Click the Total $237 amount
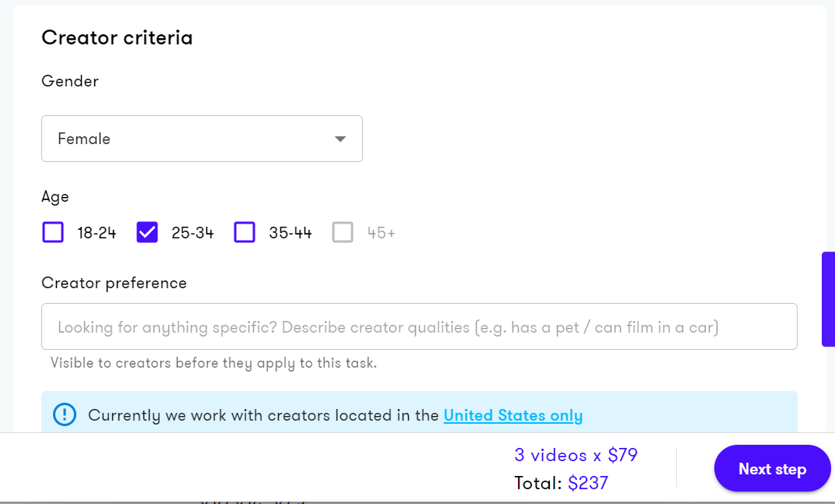This screenshot has width=835, height=504. click(590, 482)
